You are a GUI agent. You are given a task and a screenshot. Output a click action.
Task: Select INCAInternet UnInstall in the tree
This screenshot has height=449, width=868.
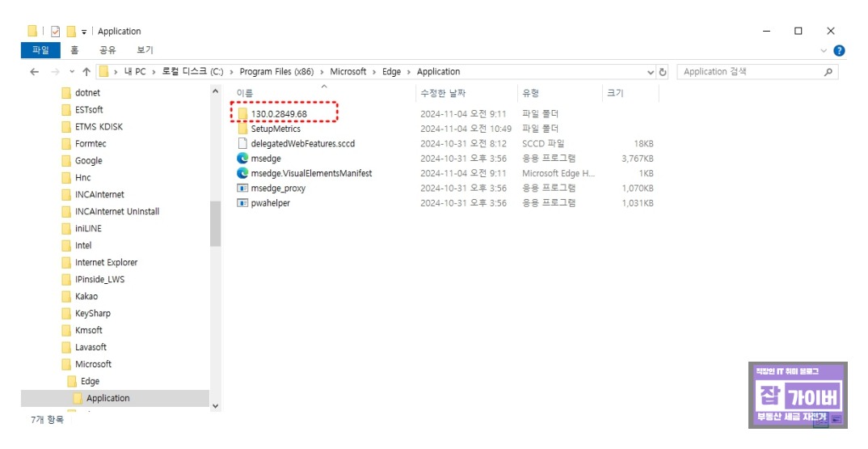tap(117, 212)
